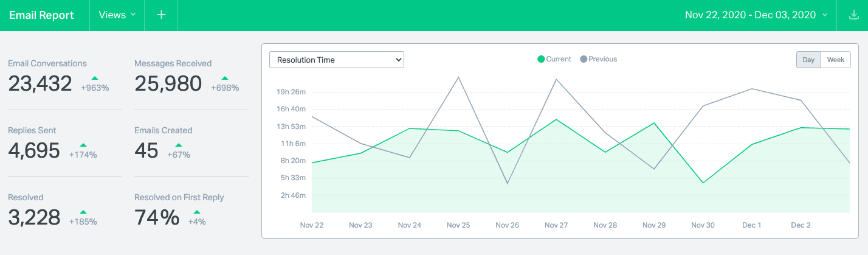Open the date range Nov 22 - Dec 03 picker
The image size is (868, 255).
point(756,15)
